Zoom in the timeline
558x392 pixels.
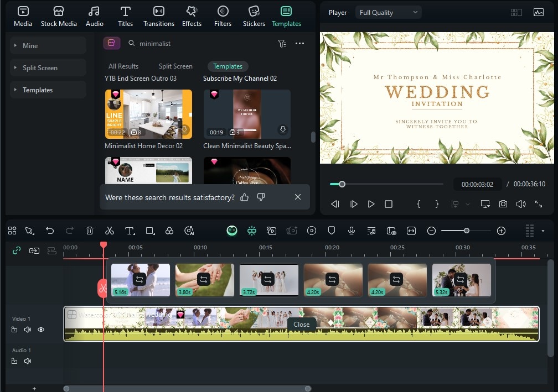click(501, 231)
